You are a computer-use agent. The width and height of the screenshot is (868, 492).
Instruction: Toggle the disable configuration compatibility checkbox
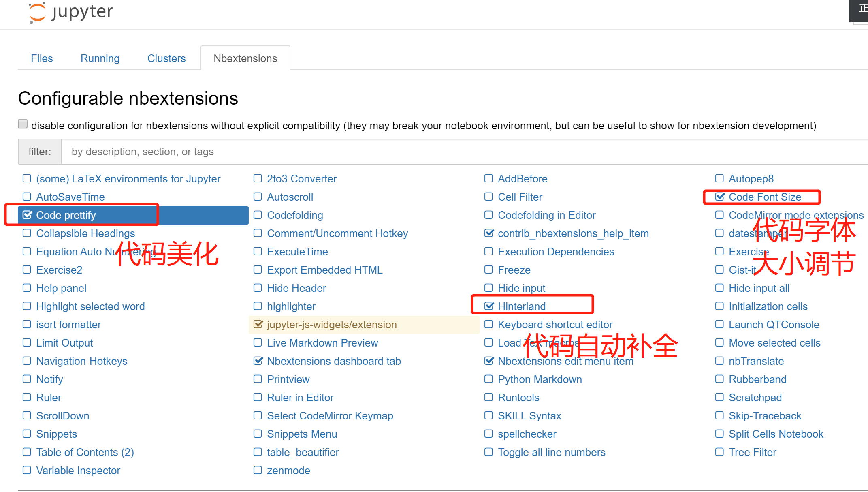[x=23, y=124]
